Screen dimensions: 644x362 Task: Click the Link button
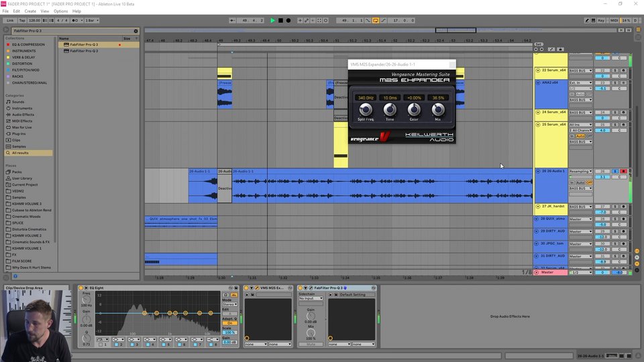point(10,20)
